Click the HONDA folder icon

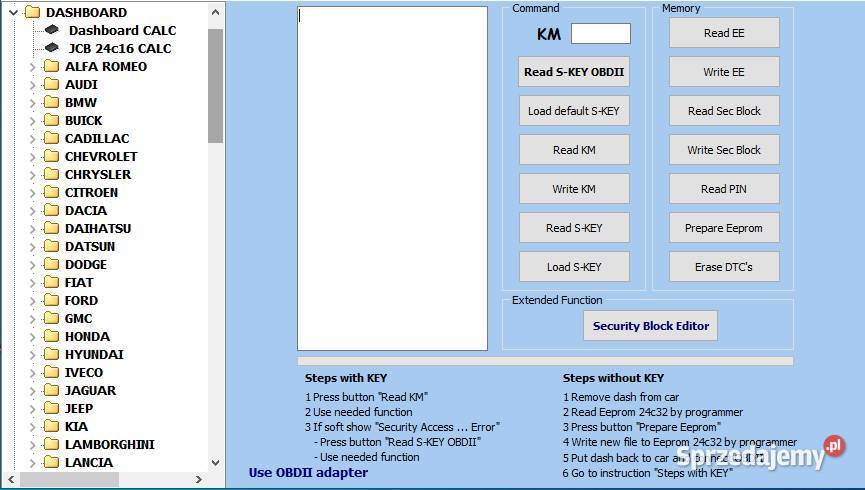tap(51, 336)
